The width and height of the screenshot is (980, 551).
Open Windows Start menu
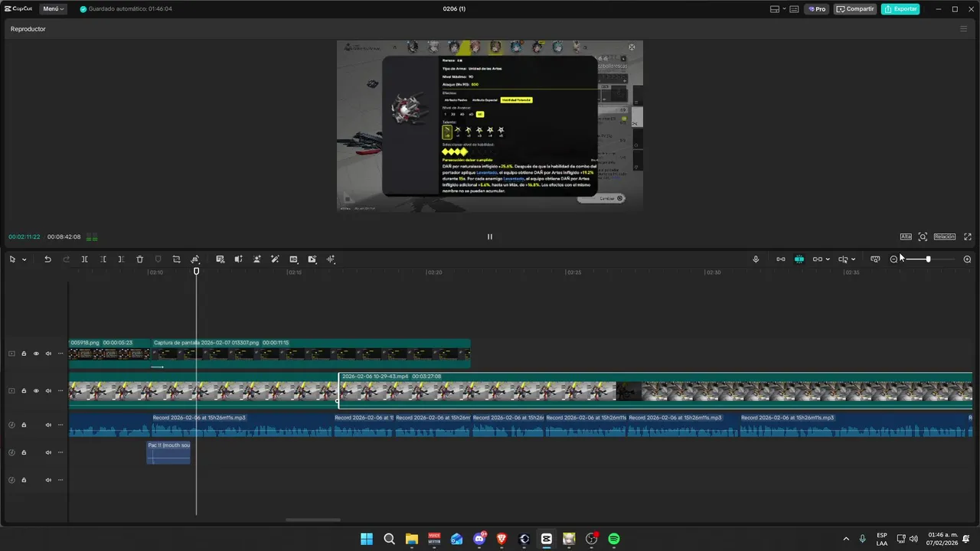(367, 539)
